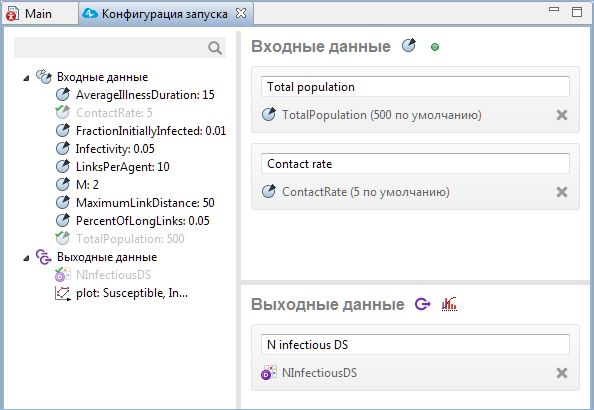The width and height of the screenshot is (594, 410).
Task: Close the Конфигурация запуска tab
Action: click(241, 13)
